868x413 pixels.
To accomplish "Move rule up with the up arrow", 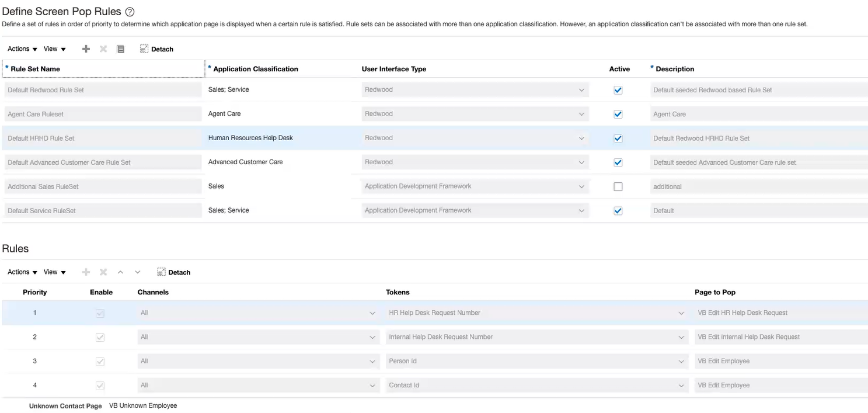I will point(120,272).
